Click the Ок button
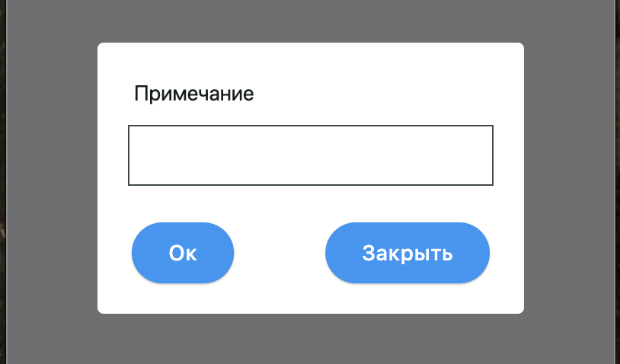620x364 pixels. 183,253
